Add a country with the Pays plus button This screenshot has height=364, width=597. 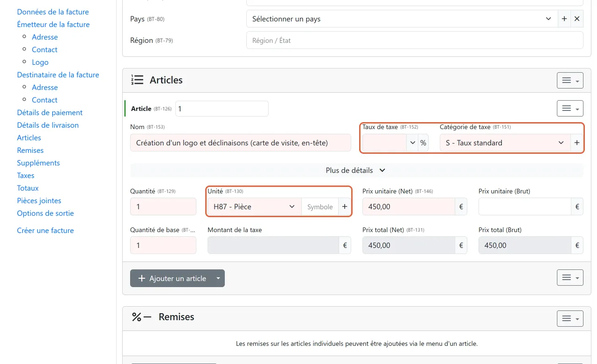564,19
